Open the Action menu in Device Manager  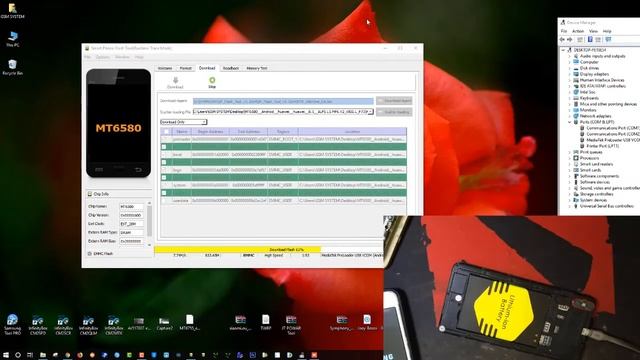point(578,31)
